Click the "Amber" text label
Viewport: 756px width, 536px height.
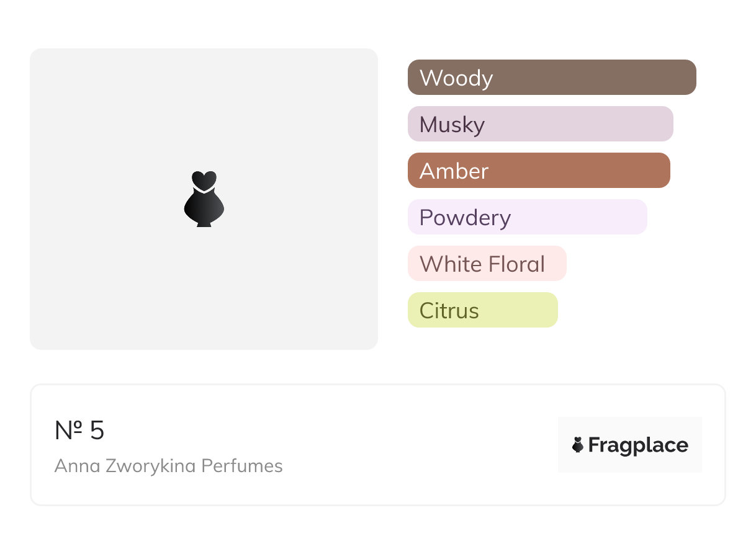454,171
